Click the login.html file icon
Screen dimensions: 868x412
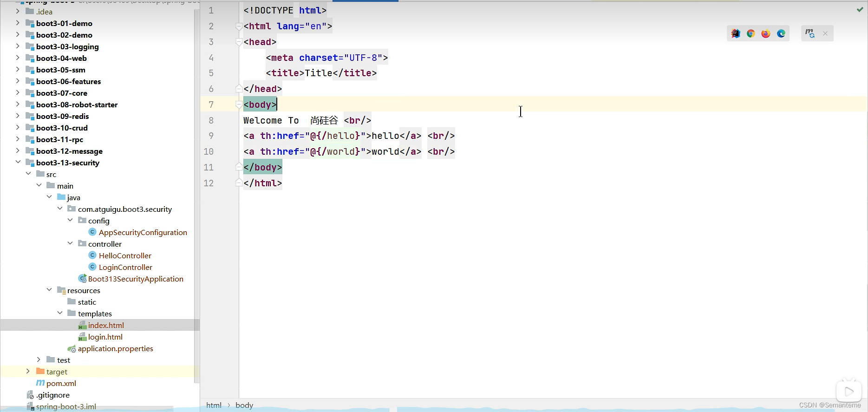82,336
